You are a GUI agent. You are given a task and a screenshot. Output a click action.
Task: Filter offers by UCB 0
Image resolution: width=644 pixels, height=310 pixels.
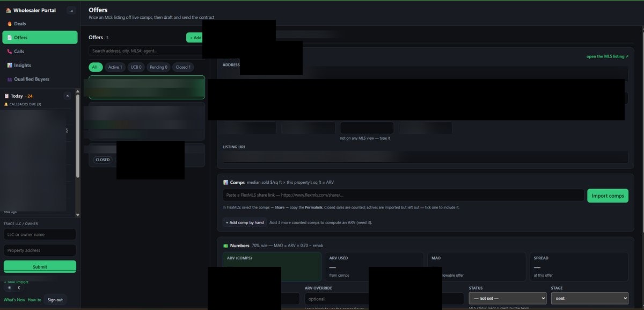(x=136, y=67)
